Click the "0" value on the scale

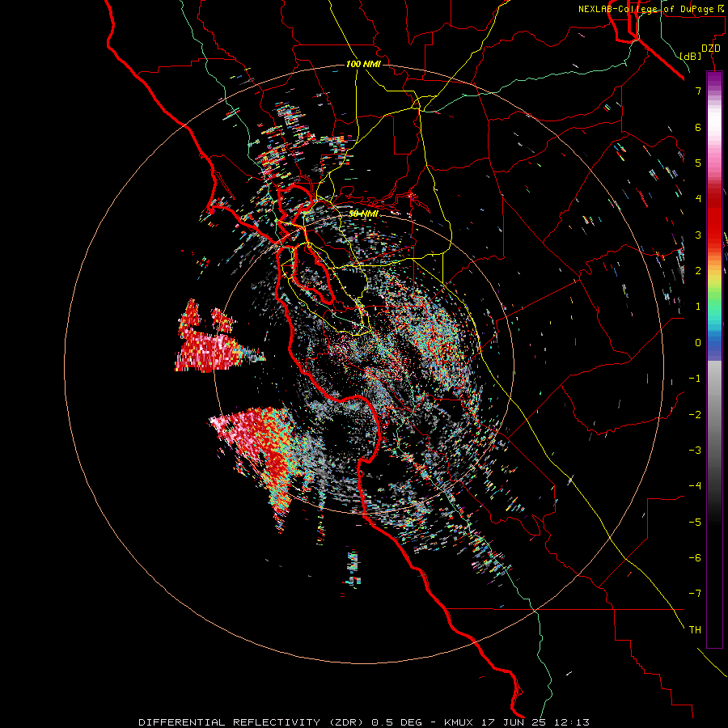(698, 343)
